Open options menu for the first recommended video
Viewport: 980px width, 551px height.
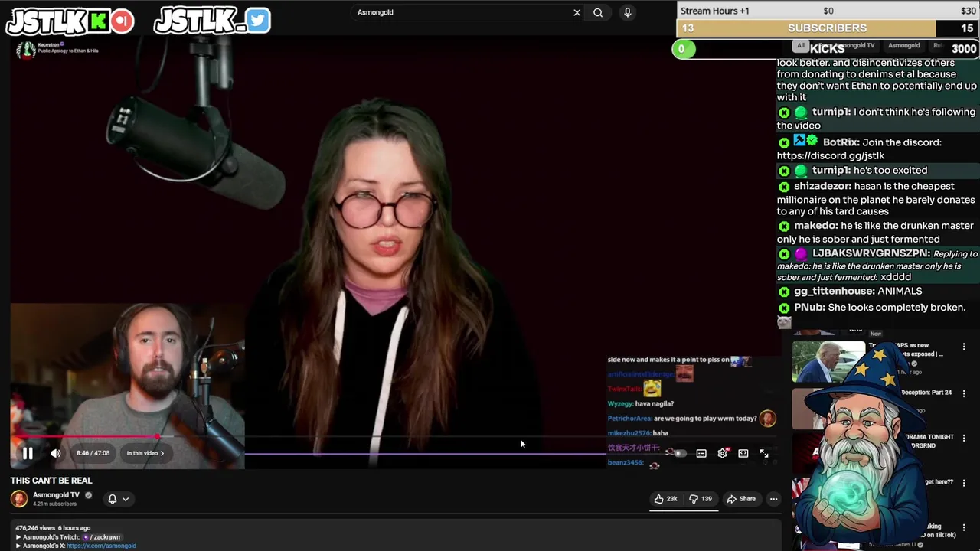(x=964, y=347)
